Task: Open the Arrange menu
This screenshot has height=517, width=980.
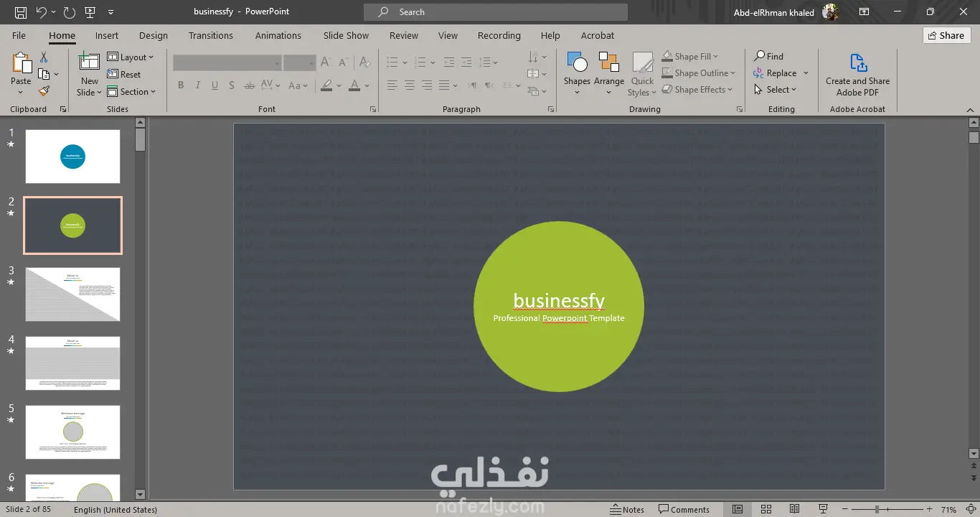Action: point(609,74)
